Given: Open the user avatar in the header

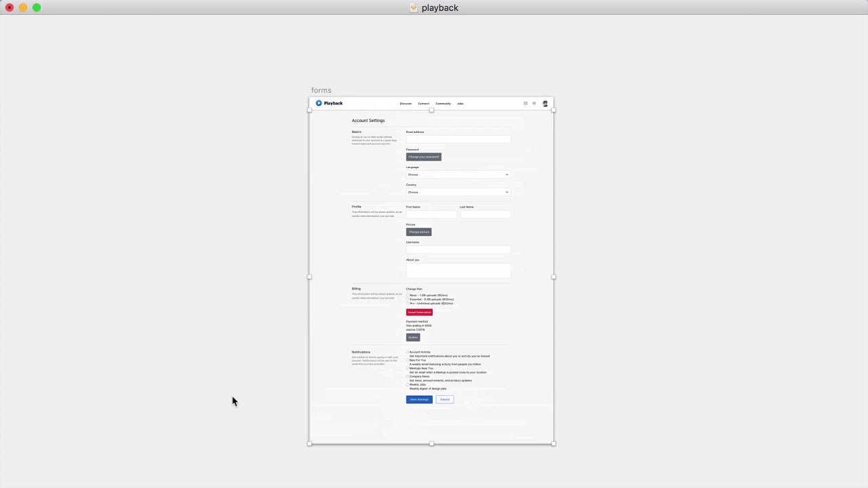Looking at the screenshot, I should click(545, 104).
